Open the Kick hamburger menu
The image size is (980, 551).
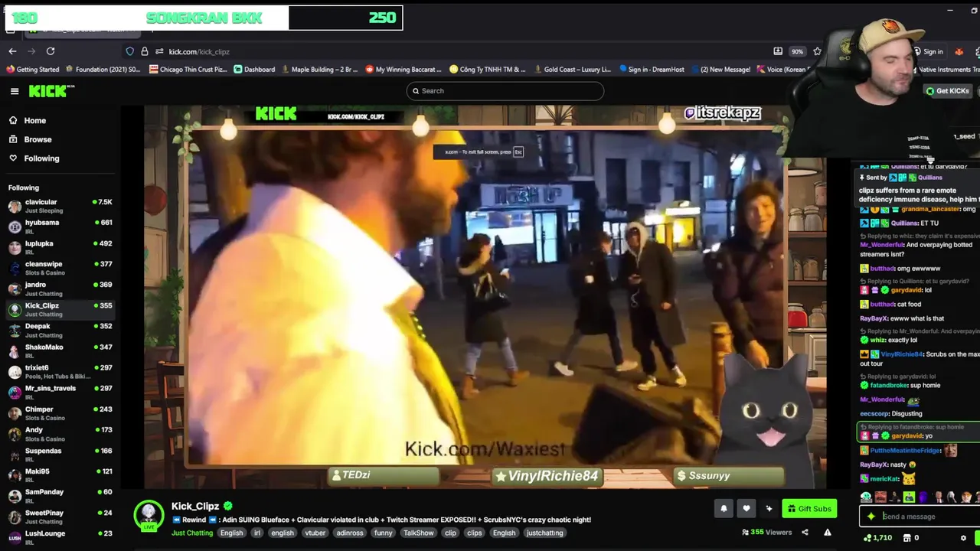coord(15,91)
